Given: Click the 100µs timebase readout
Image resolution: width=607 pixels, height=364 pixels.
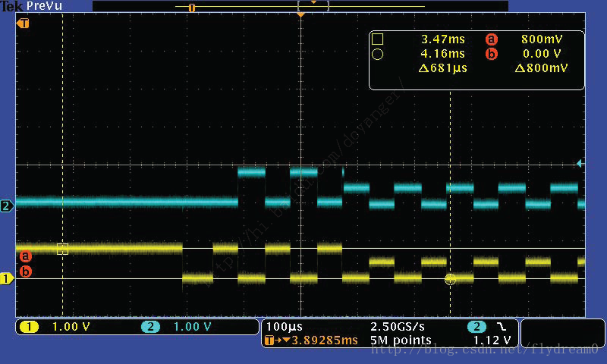Looking at the screenshot, I should tap(284, 327).
